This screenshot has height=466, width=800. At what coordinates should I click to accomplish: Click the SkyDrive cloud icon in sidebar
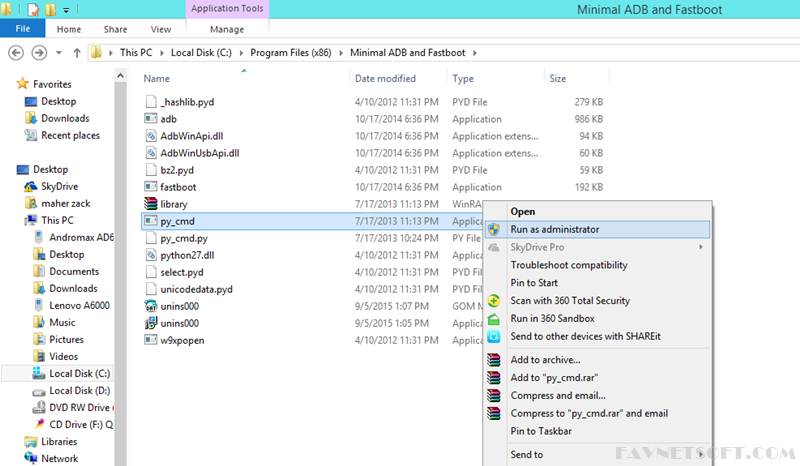tap(31, 186)
